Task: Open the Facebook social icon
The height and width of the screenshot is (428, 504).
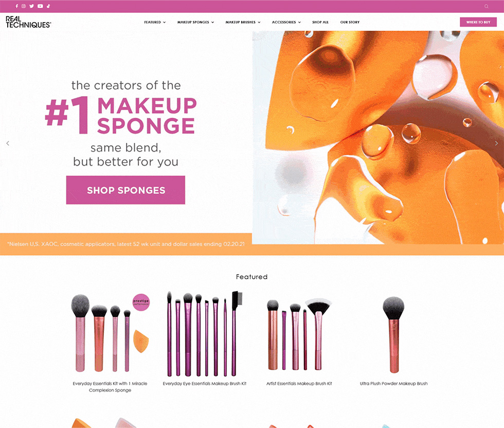Action: (x=16, y=6)
